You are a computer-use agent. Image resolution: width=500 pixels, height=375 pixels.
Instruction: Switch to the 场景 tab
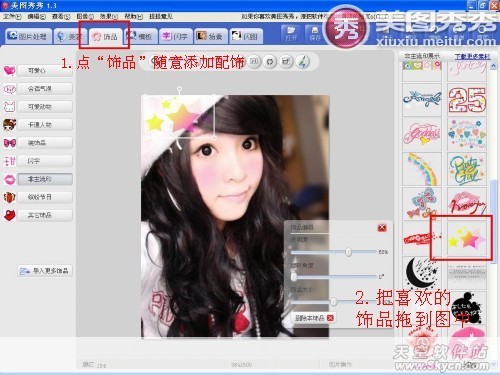tap(211, 36)
